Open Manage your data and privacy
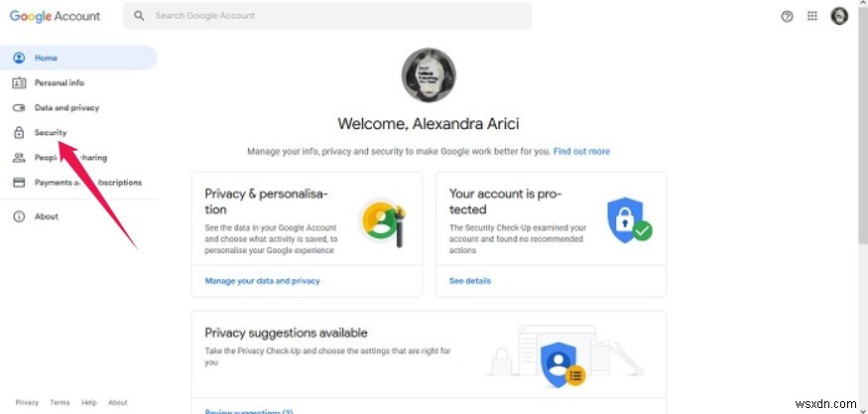 pos(263,281)
